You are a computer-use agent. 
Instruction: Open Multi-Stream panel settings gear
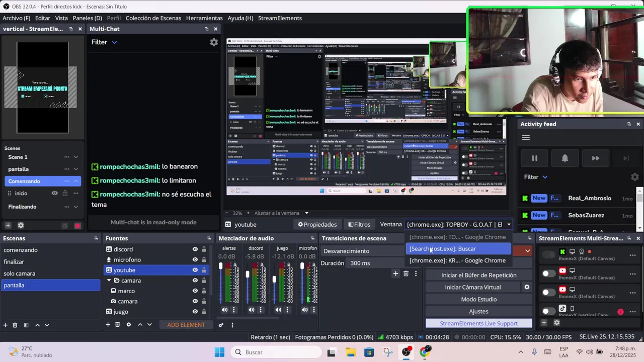[556, 323]
